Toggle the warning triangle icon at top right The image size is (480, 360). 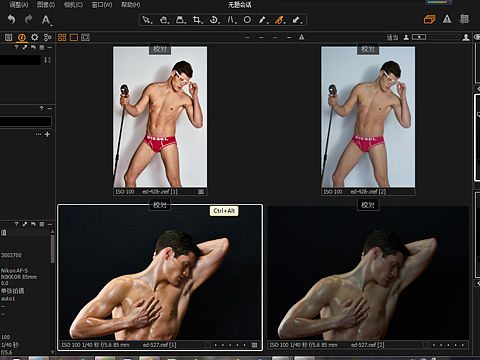[x=447, y=19]
